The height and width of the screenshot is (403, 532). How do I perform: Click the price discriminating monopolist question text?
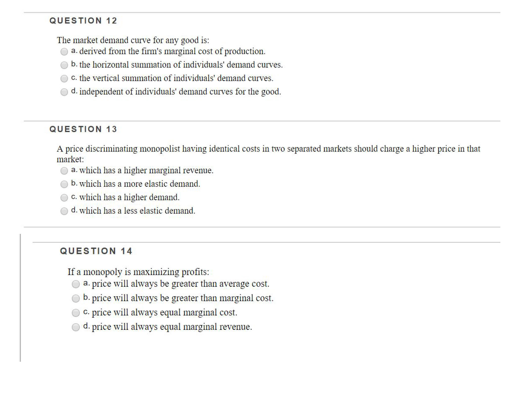268,149
